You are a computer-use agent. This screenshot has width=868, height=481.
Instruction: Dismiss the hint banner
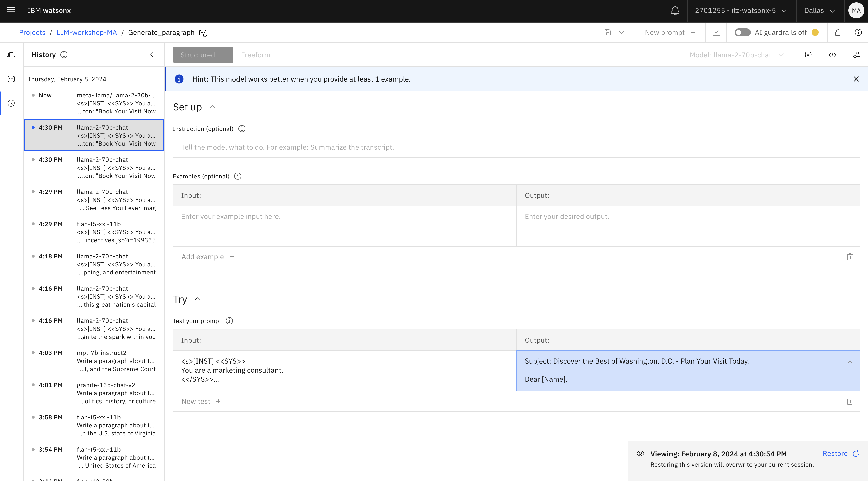[x=856, y=79]
